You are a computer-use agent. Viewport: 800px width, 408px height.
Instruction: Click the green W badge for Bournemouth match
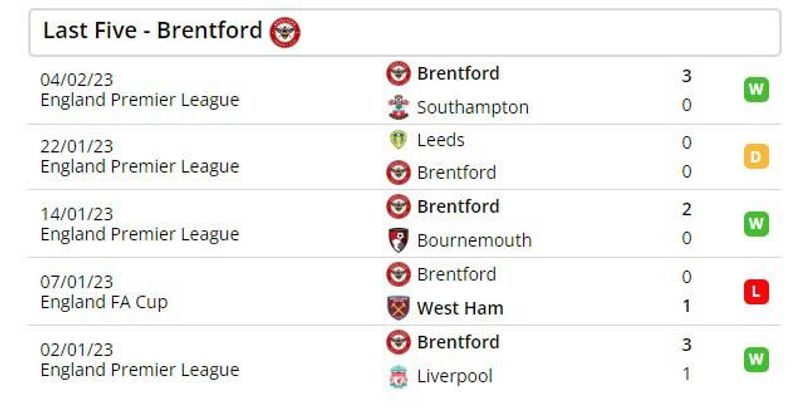(756, 224)
